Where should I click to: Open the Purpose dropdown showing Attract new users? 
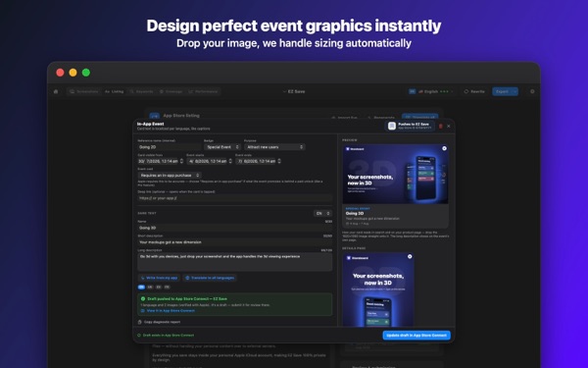click(x=274, y=147)
